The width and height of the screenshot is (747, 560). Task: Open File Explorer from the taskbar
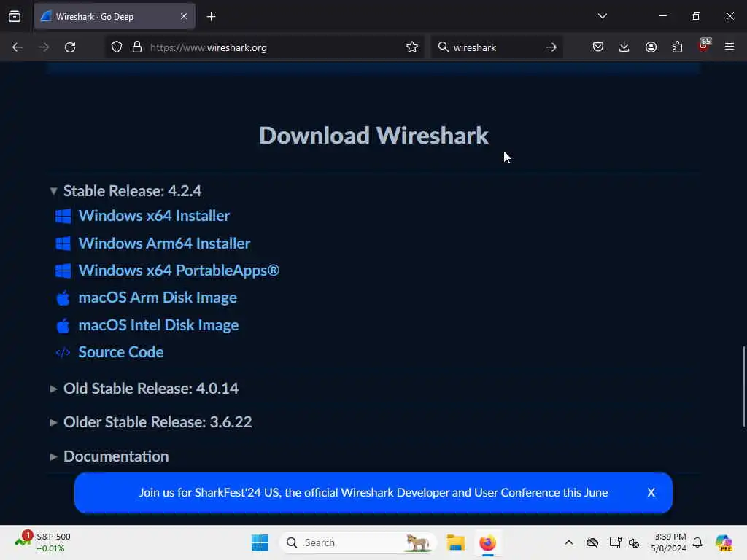click(455, 542)
